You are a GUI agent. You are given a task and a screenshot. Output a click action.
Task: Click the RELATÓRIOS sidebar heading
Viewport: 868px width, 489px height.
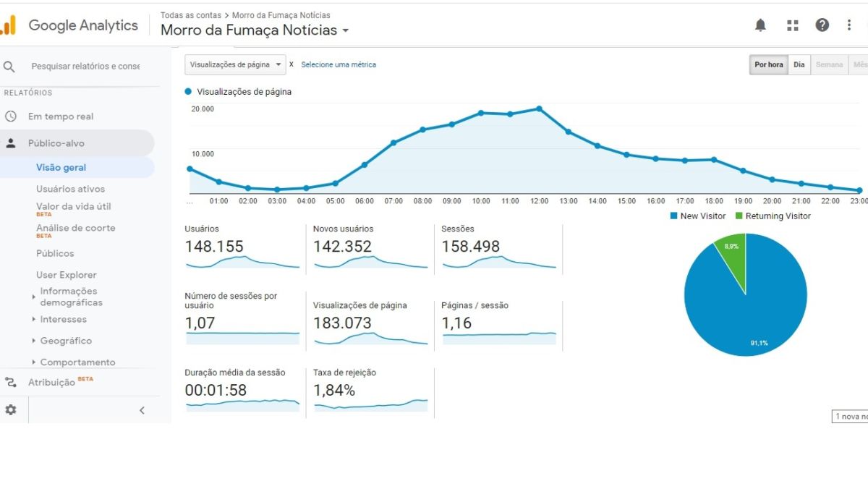(28, 93)
